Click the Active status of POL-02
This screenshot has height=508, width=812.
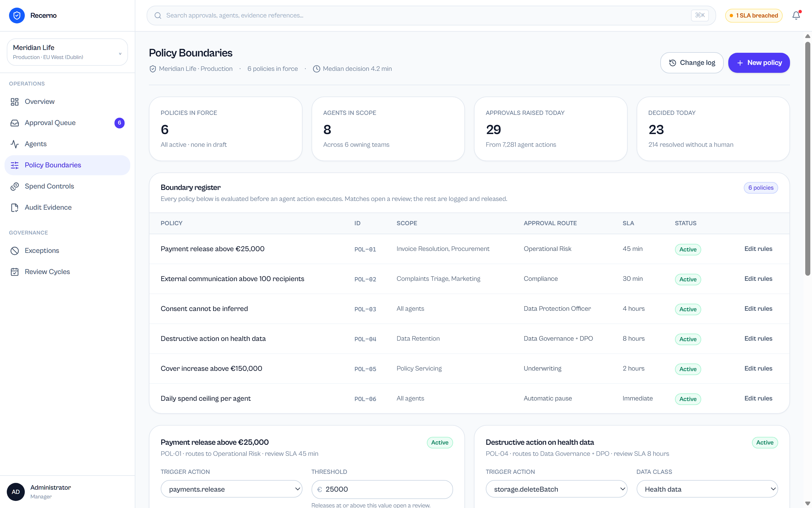(x=687, y=279)
